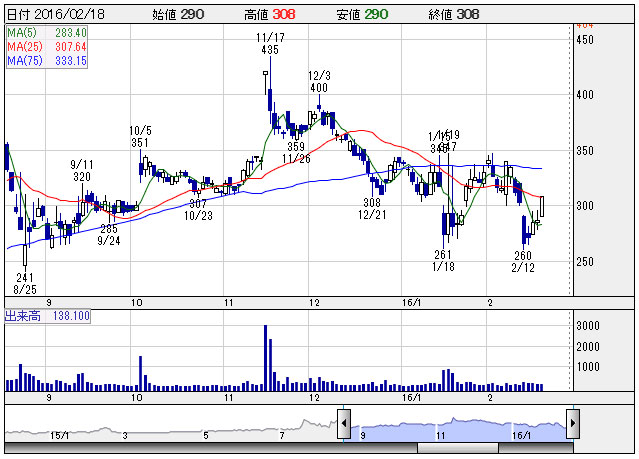The height and width of the screenshot is (459, 639).
Task: Click the MA(25) legend value 307.64
Action: 71,46
